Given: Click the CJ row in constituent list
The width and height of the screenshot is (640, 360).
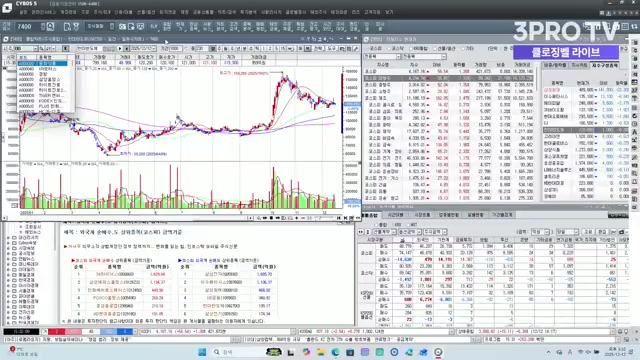Looking at the screenshot, I should point(586,123).
